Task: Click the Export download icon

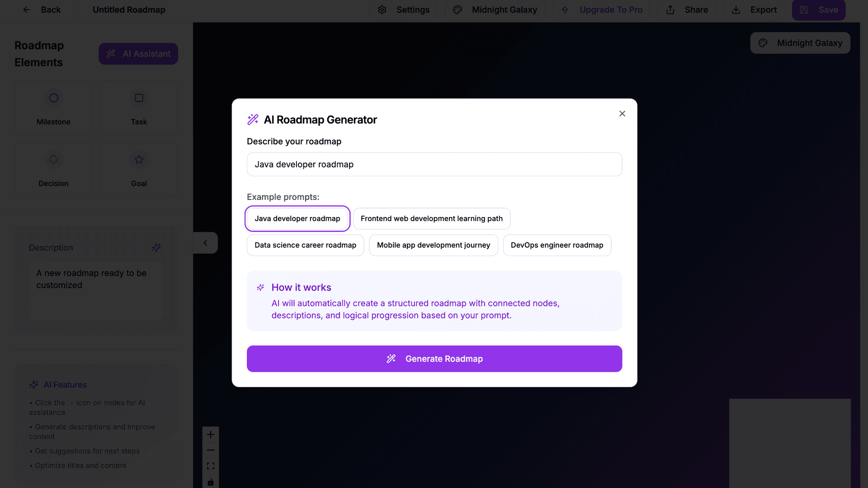Action: pos(736,9)
